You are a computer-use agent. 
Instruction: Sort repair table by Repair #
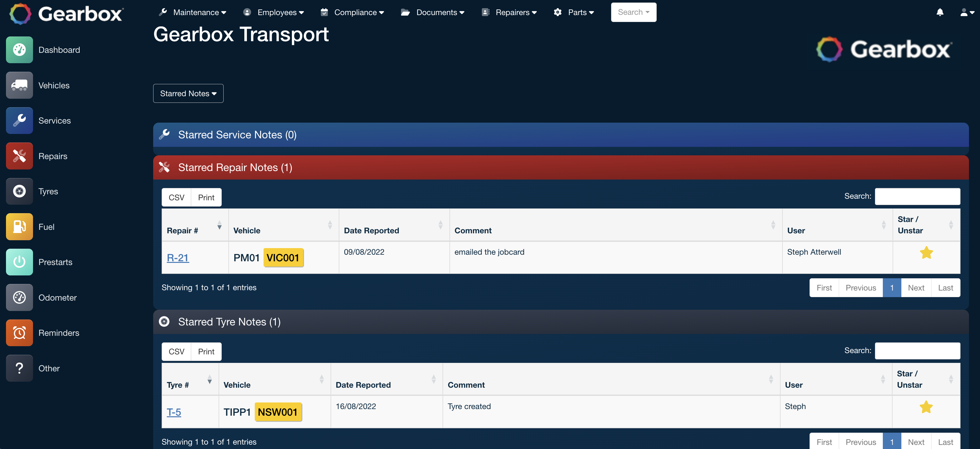(x=195, y=225)
